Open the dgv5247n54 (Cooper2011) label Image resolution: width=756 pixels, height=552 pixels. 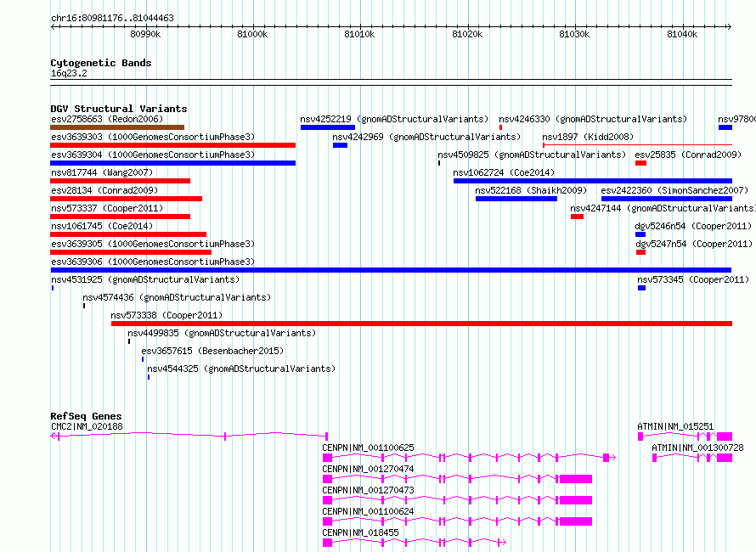click(x=693, y=244)
